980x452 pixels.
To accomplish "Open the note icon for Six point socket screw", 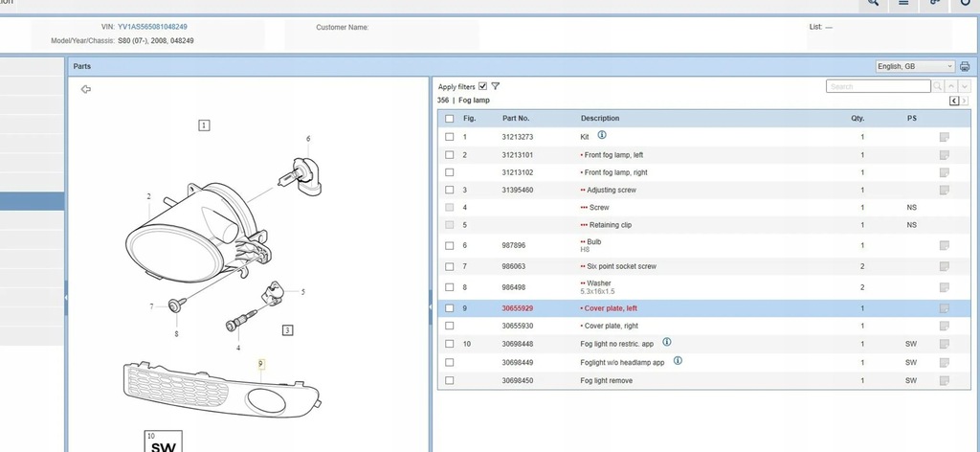I will 945,266.
